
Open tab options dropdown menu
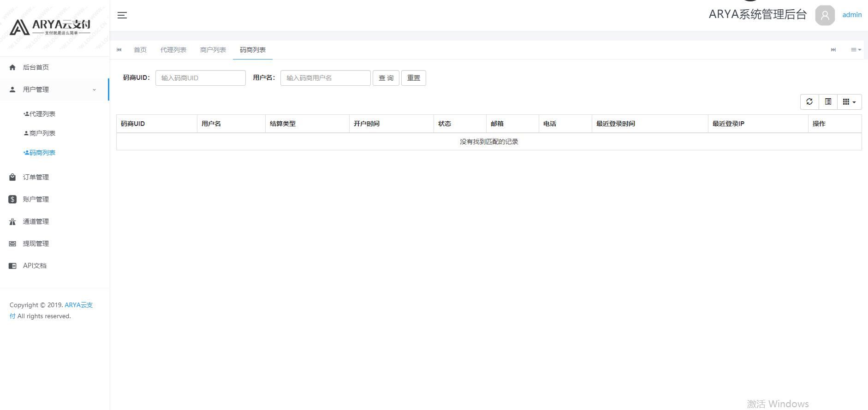click(856, 50)
